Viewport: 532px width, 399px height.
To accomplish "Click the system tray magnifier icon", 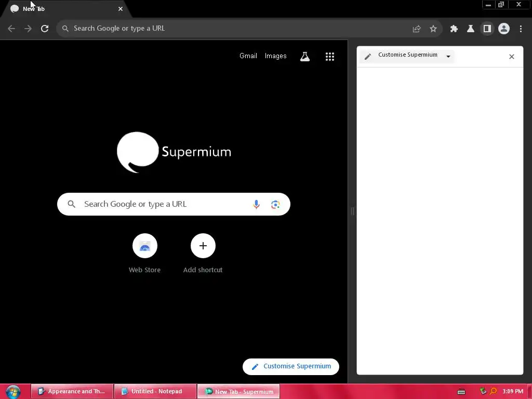I will tap(493, 391).
